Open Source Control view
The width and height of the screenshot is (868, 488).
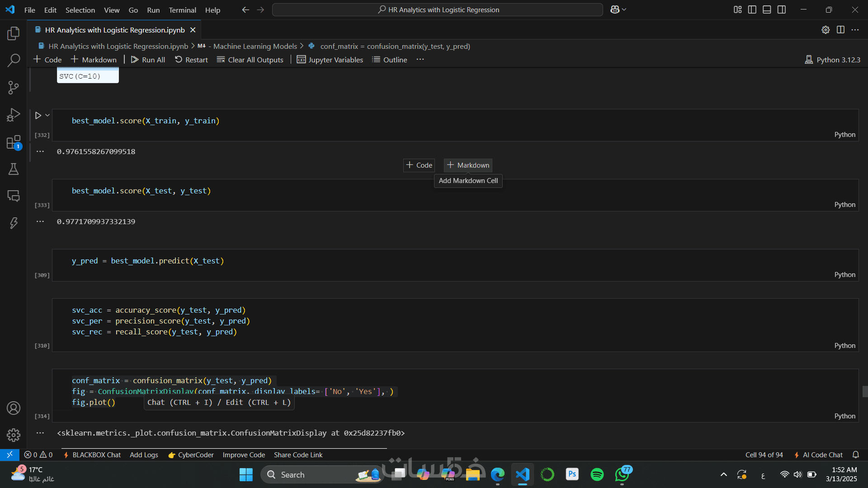(14, 87)
